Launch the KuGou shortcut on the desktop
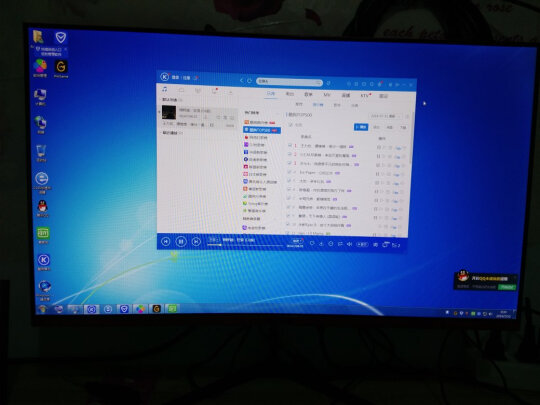This screenshot has width=540, height=405. pos(44,262)
